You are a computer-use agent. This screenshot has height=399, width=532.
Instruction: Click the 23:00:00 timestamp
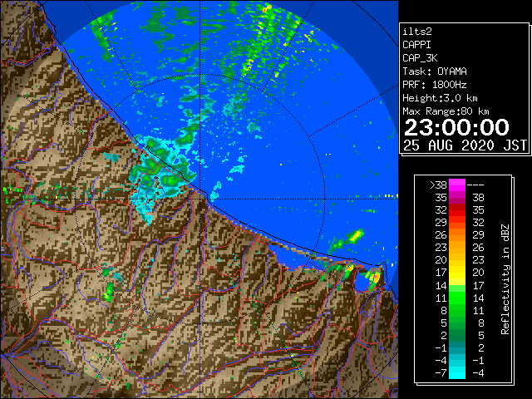tap(456, 127)
